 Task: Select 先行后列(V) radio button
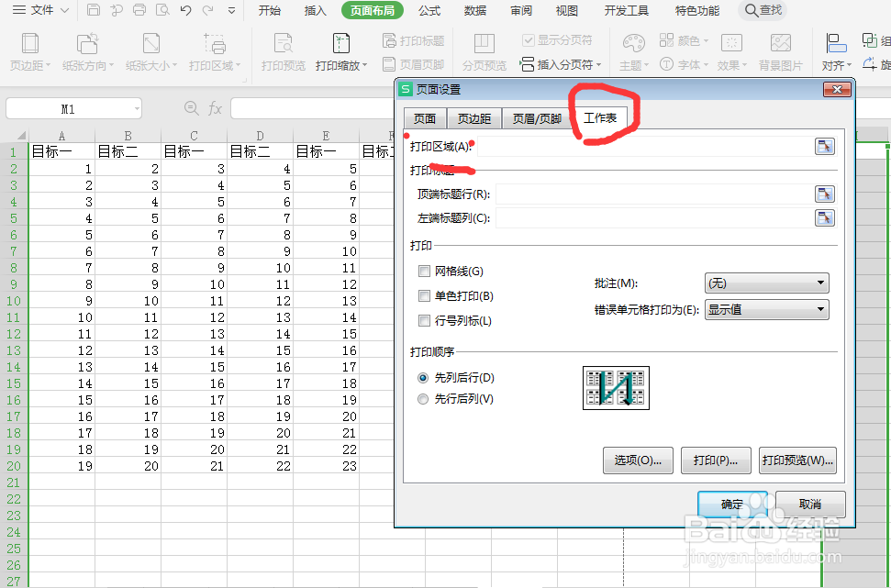(423, 399)
